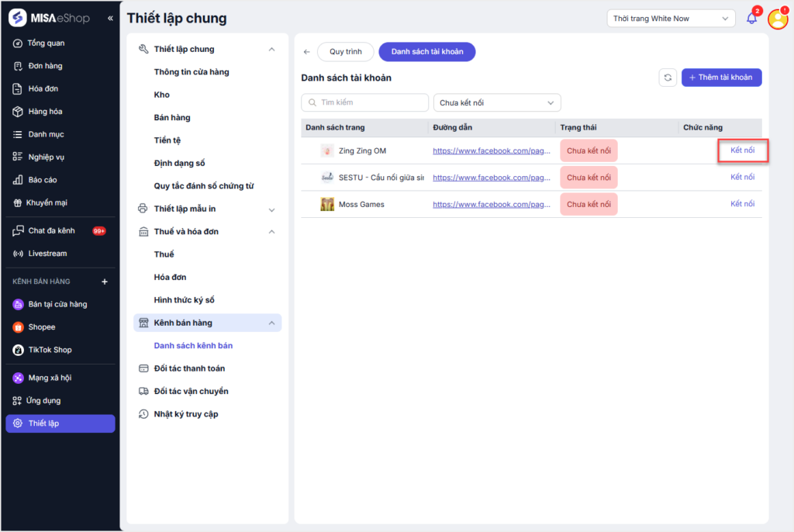Click the notification bell icon
This screenshot has height=532, width=794.
point(751,19)
